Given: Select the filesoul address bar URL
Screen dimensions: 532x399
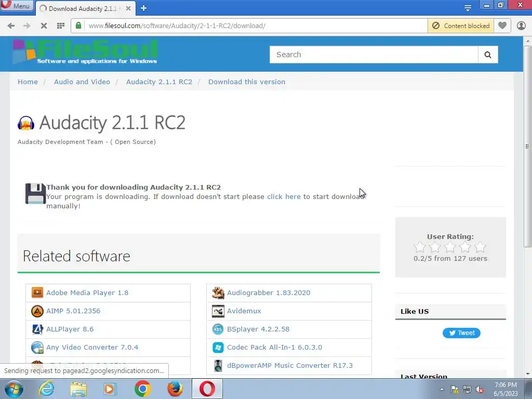Looking at the screenshot, I should pyautogui.click(x=177, y=26).
